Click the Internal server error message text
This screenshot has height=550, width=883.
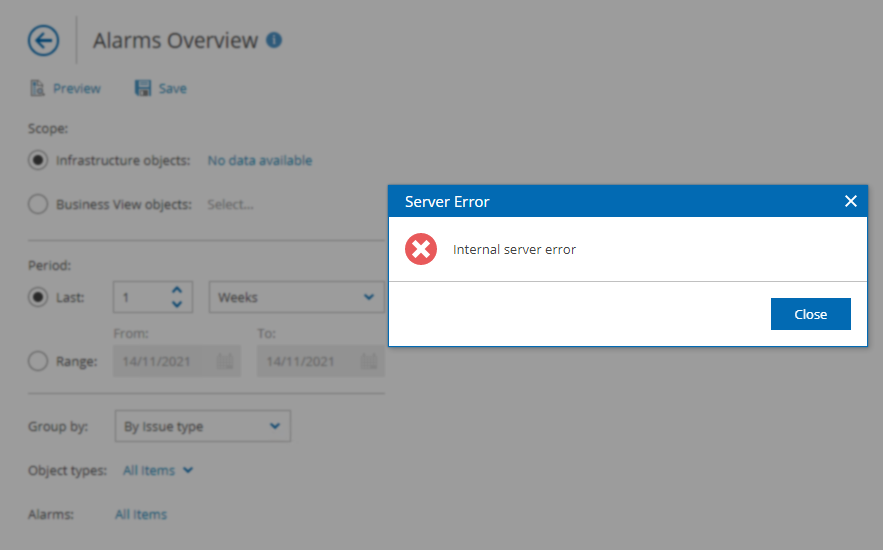(514, 249)
